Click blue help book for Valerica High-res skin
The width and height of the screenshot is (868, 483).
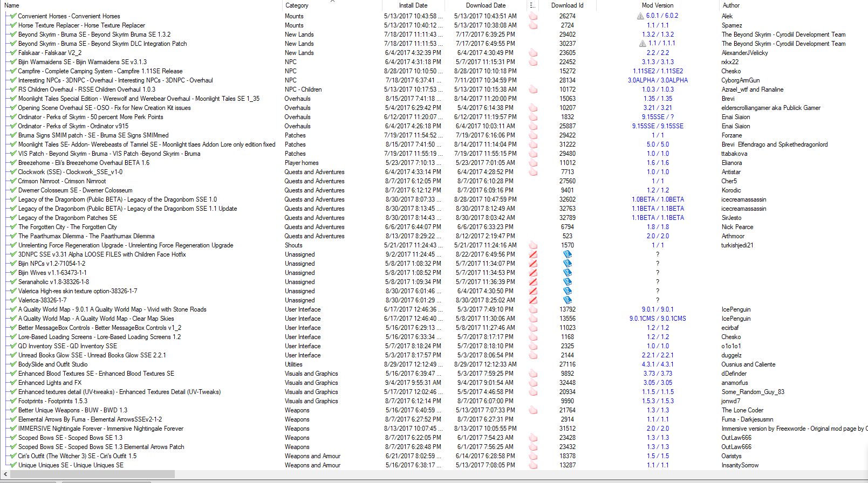point(567,291)
